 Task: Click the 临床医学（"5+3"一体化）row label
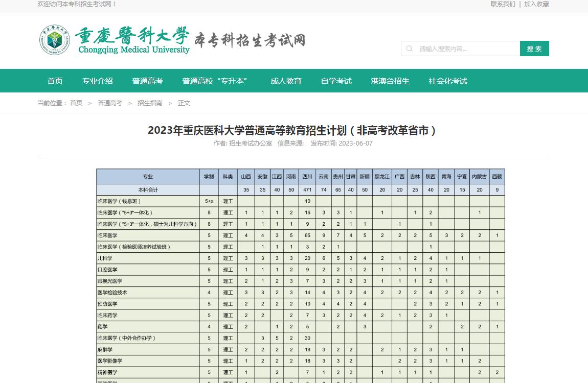pos(148,212)
